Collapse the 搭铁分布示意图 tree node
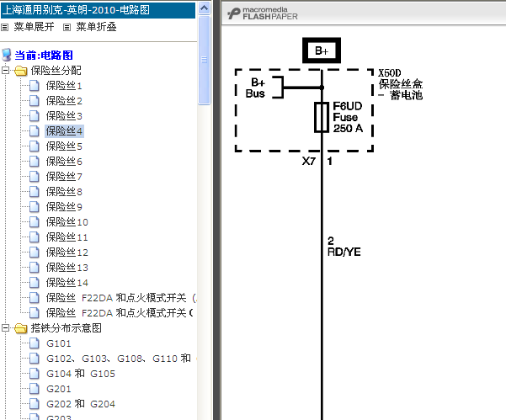 click(x=6, y=328)
